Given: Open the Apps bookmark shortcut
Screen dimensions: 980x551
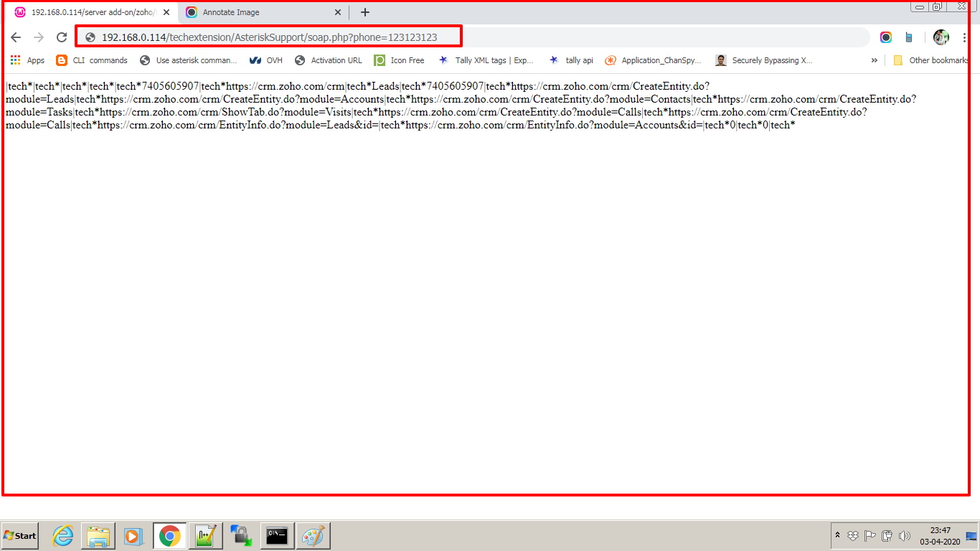Looking at the screenshot, I should click(27, 60).
